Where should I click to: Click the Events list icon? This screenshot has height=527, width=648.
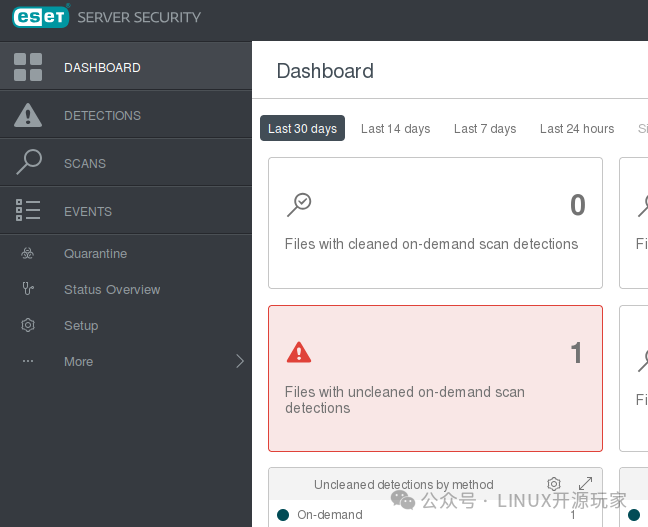[x=28, y=211]
